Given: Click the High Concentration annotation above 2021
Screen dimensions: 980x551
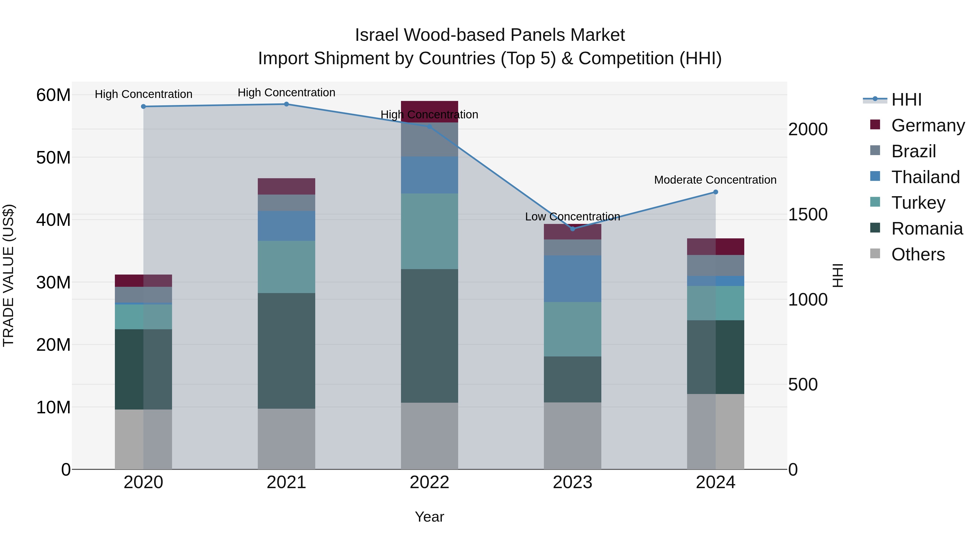Looking at the screenshot, I should click(x=286, y=93).
